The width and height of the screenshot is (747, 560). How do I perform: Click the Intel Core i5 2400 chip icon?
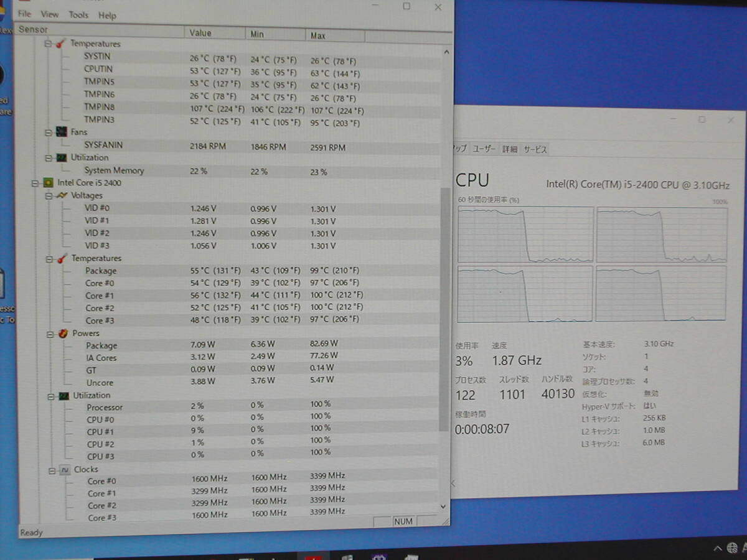[x=47, y=183]
